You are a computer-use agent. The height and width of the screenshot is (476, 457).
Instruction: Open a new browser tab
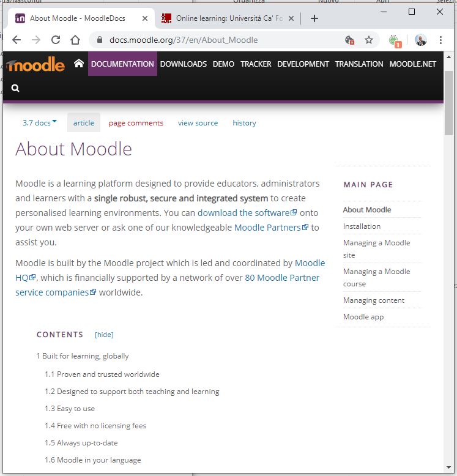(x=314, y=18)
